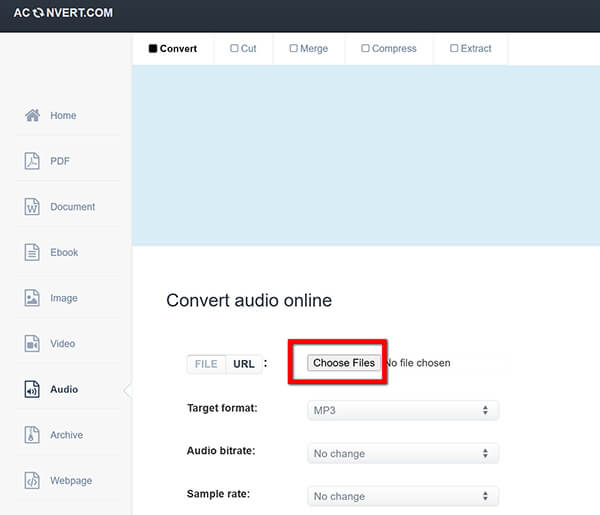Navigate to the Image converter
The width and height of the screenshot is (600, 515).
coord(64,298)
